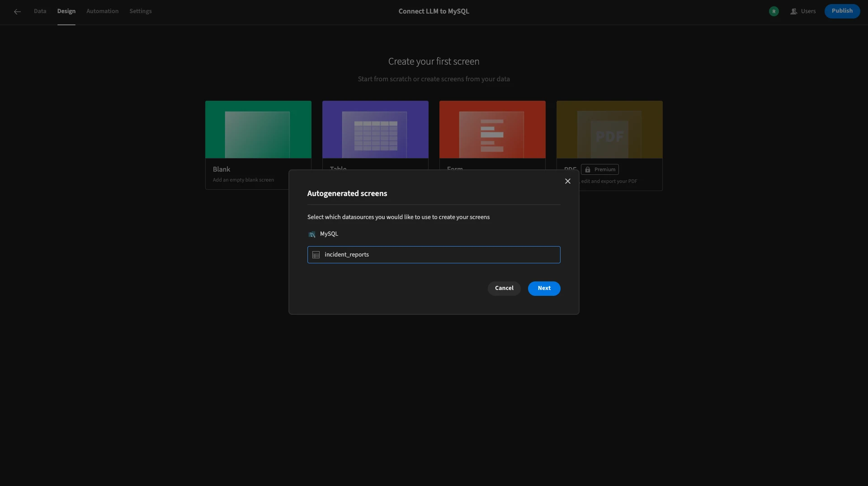Viewport: 868px width, 486px height.
Task: Click the MySQL datasource label
Action: click(x=329, y=234)
